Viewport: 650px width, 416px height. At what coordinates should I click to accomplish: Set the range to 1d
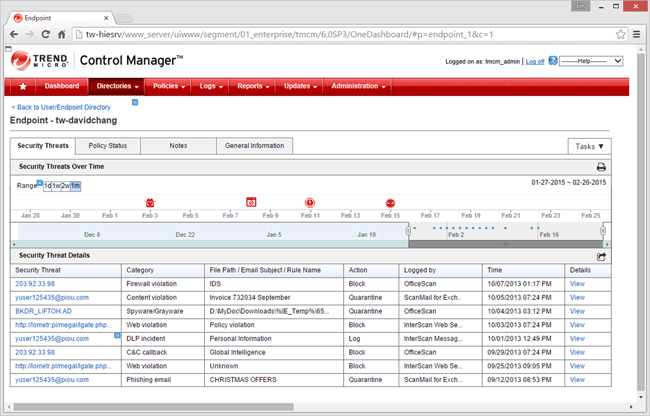pos(47,186)
